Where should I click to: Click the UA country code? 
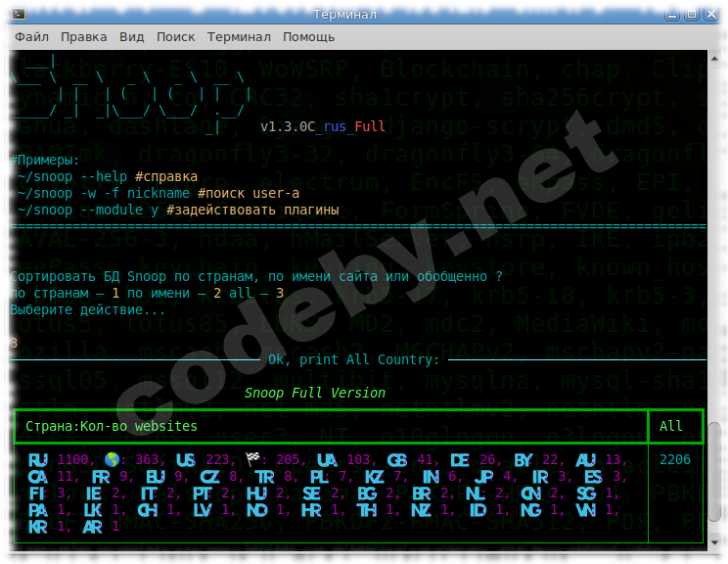tap(327, 460)
